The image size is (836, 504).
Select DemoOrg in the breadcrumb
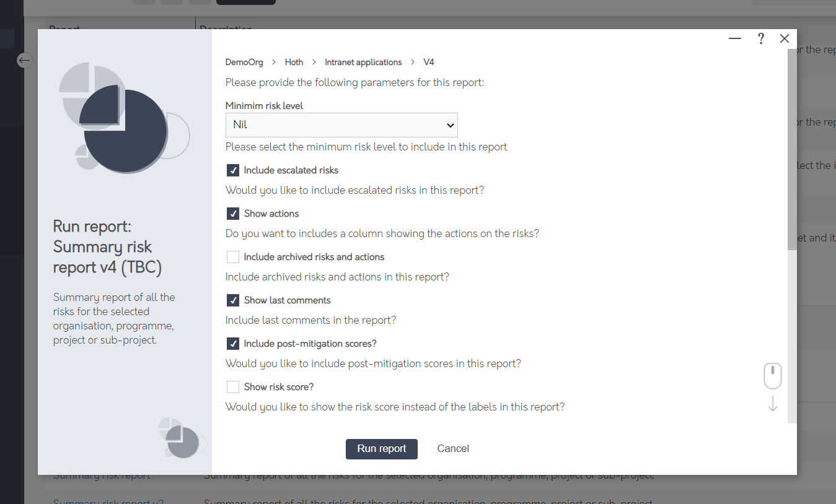[244, 62]
